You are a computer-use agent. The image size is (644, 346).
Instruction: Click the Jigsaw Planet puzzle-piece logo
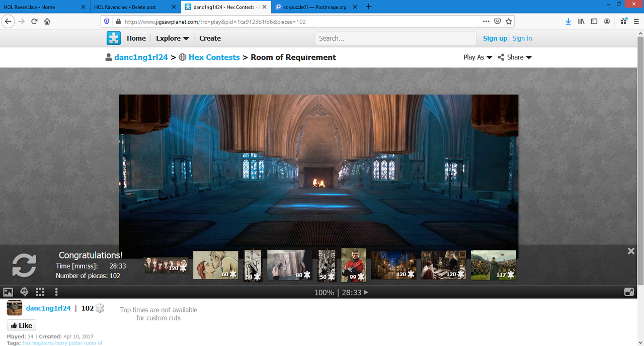pos(114,38)
